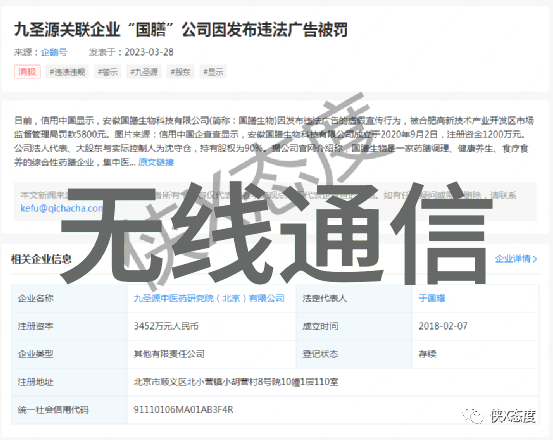
Task: Select the 企业类型 label cell
Action: [69, 354]
